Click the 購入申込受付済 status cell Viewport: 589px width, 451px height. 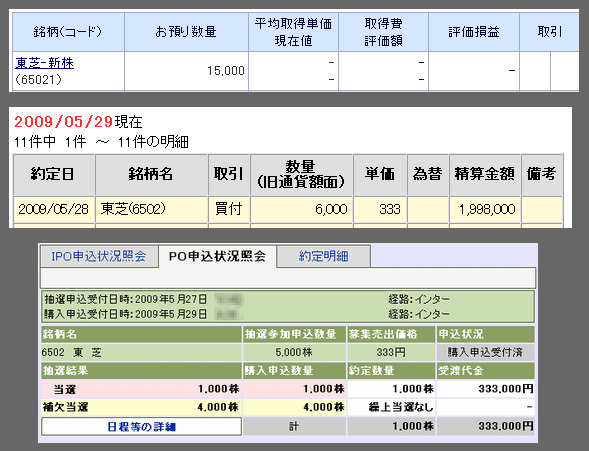coord(485,353)
